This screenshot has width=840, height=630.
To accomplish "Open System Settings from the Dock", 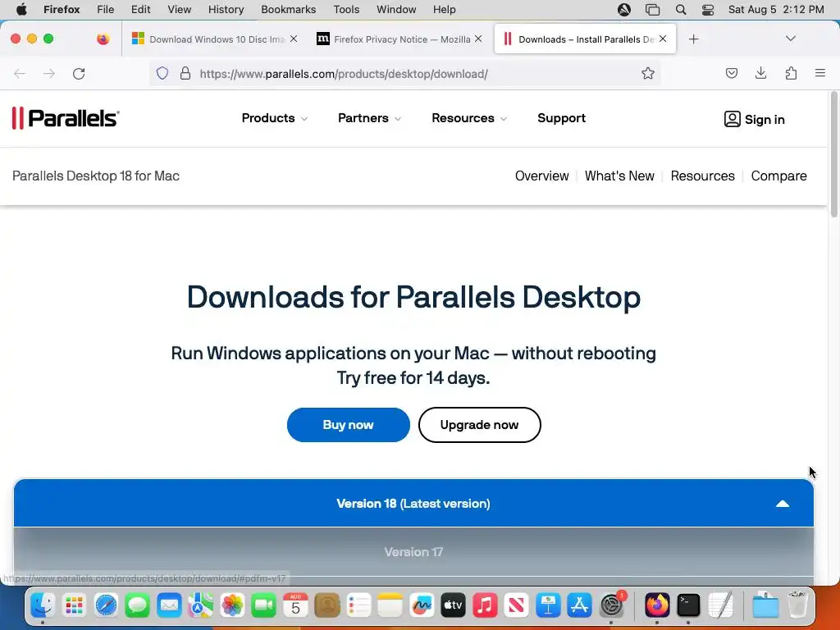I will point(611,606).
